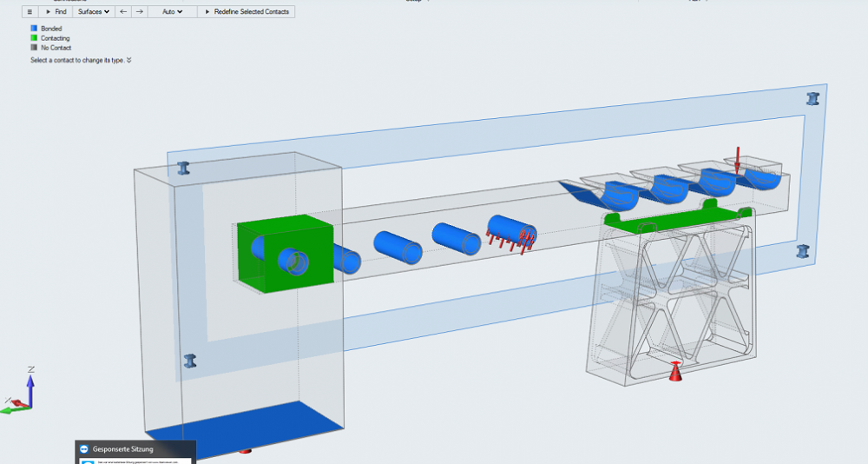Viewport: 868px width, 464px height.
Task: Click the red axis arrow of the triad
Action: [19, 403]
